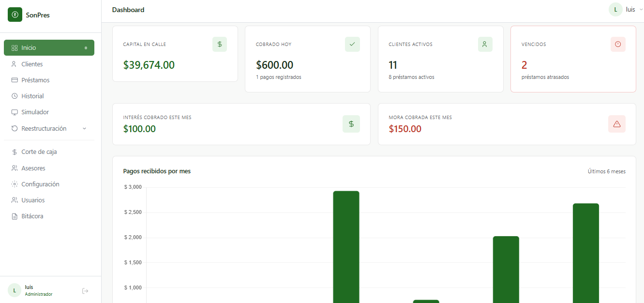
Task: Open the Corte de caja page
Action: 49,152
